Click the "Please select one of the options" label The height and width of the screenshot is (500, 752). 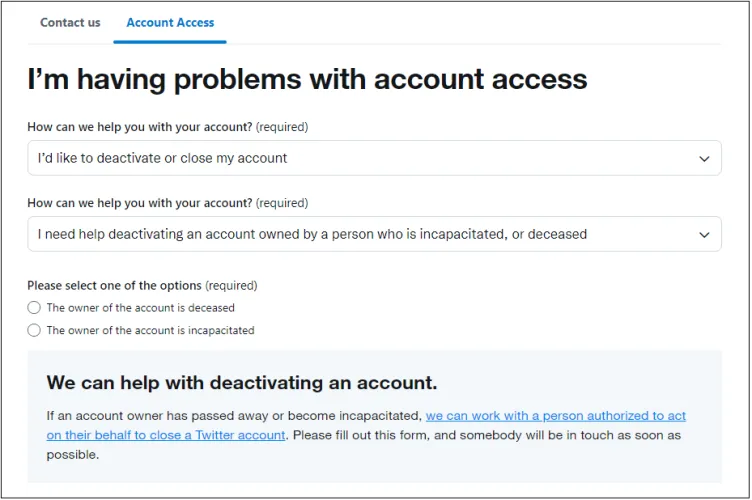pos(114,285)
